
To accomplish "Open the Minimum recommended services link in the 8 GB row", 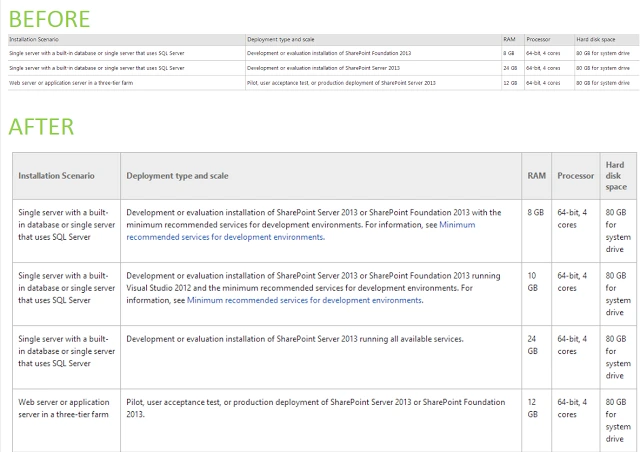I will pos(301,231).
